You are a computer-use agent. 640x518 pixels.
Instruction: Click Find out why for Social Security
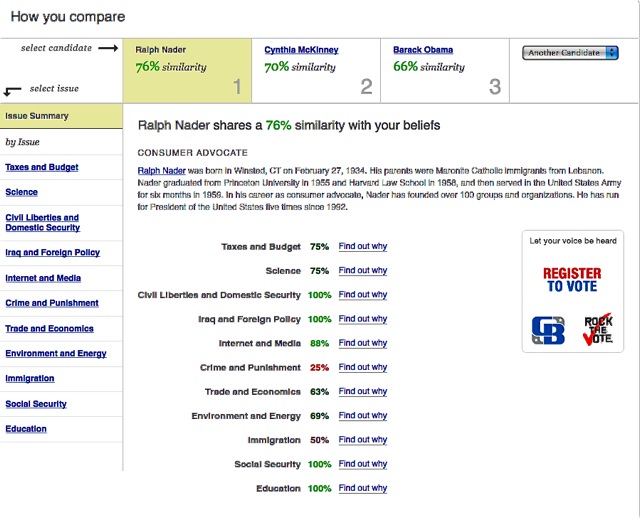362,464
